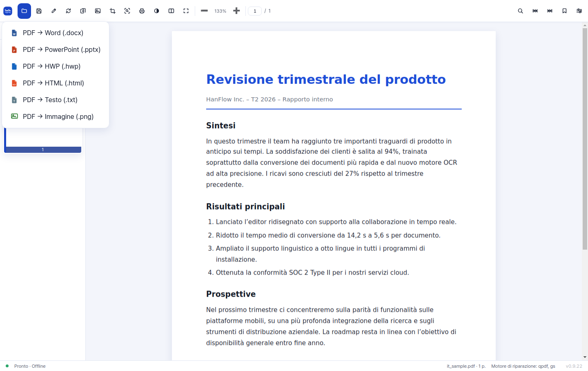Zoom out with the minus button
This screenshot has height=371, width=588.
(204, 11)
